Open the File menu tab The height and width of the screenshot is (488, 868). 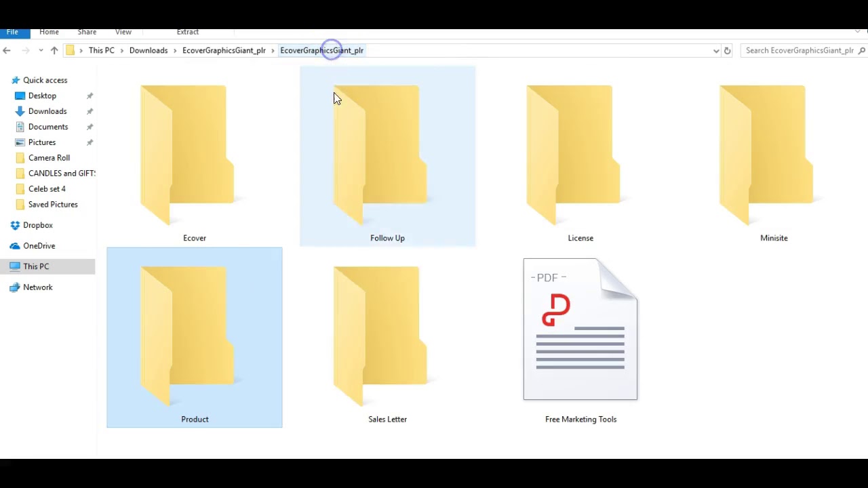click(x=12, y=32)
